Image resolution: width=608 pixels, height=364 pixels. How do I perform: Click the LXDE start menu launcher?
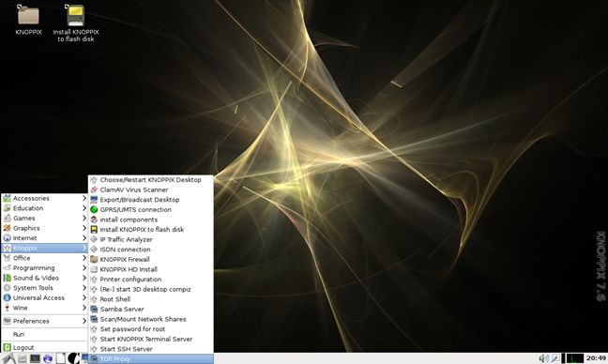click(x=8, y=358)
